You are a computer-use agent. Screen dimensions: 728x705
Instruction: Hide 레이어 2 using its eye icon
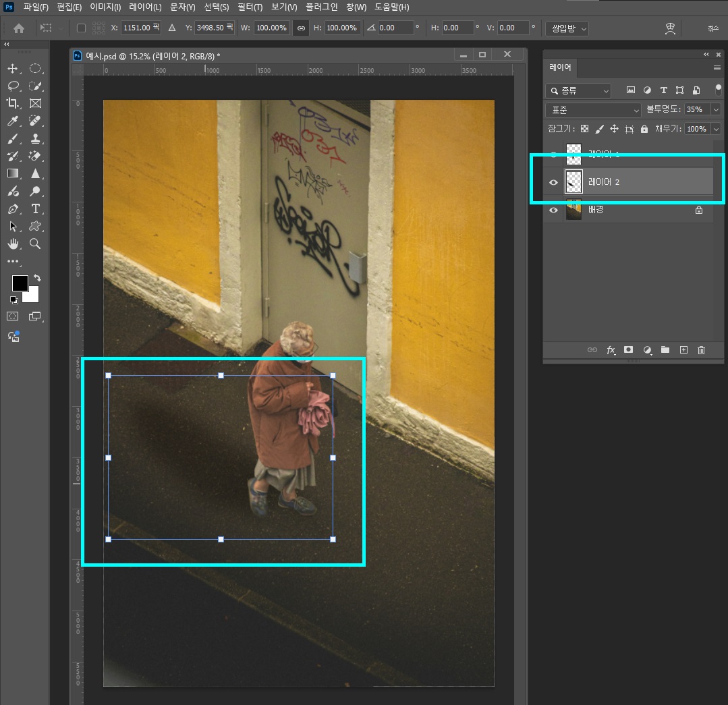coord(553,182)
